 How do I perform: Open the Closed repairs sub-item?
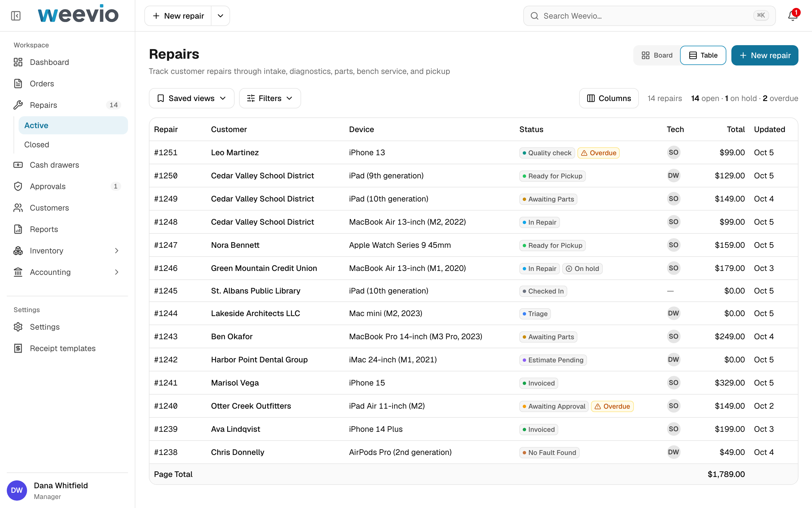[x=73, y=145]
